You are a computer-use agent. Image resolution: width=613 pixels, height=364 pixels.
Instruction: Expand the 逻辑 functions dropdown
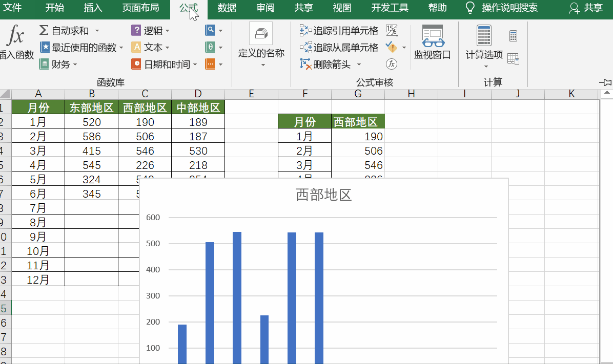pyautogui.click(x=147, y=30)
